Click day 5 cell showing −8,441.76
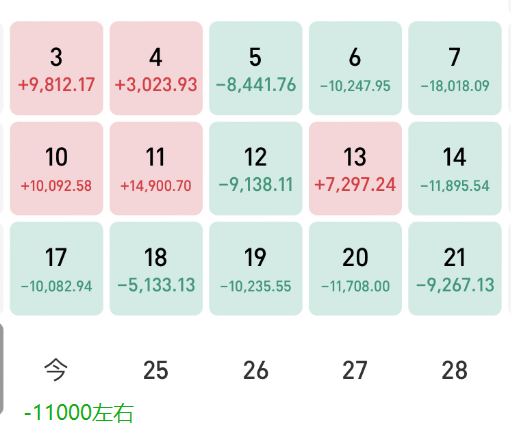Viewport: 511px width, 439px height. [256, 68]
